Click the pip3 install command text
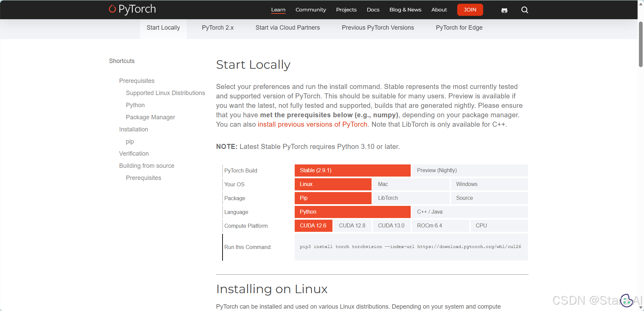 tap(410, 247)
